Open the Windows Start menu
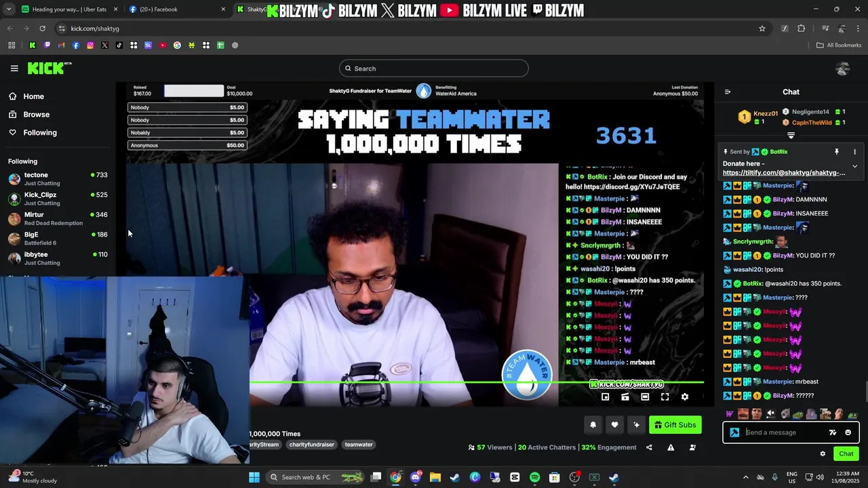This screenshot has height=488, width=868. pos(254,477)
